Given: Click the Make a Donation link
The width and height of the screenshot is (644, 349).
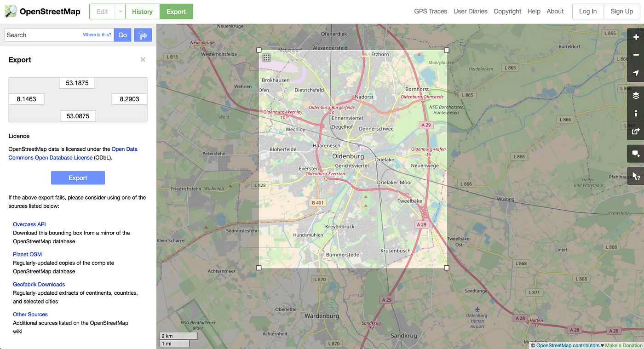Looking at the screenshot, I should 624,345.
